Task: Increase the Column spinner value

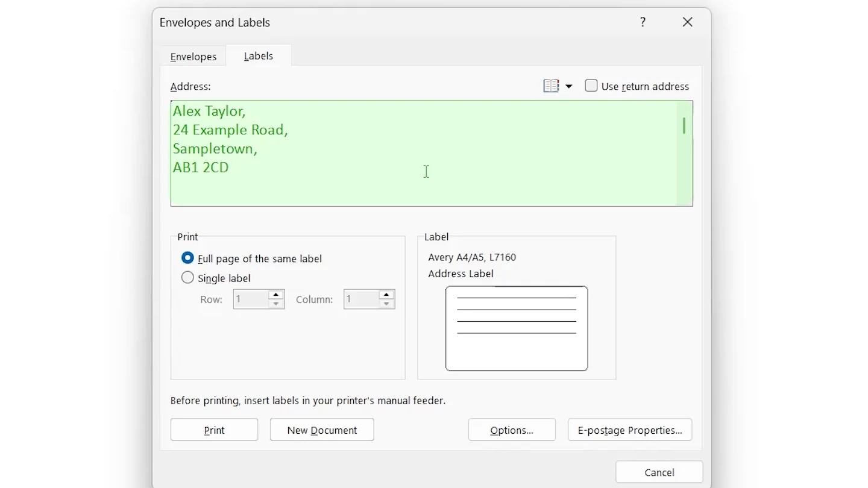Action: coord(386,295)
